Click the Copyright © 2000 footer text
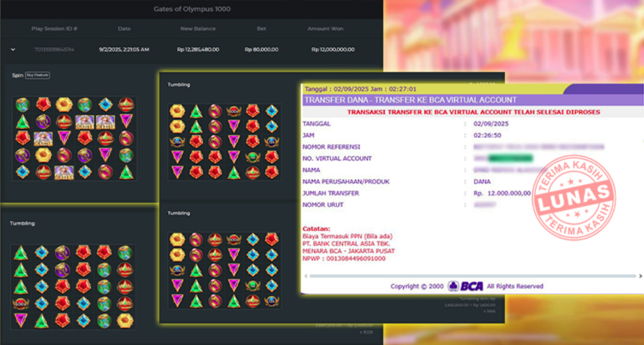The image size is (644, 345). 417,286
